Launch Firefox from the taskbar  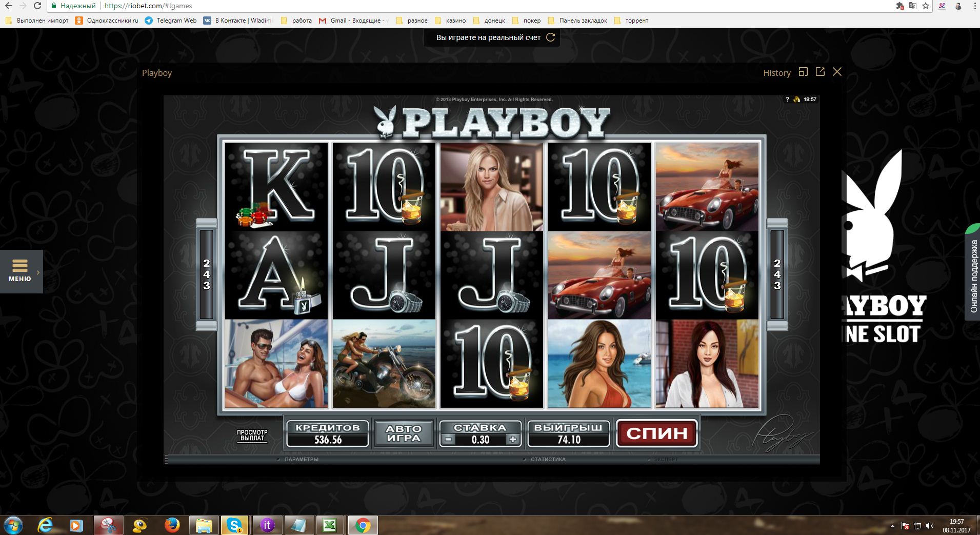(172, 525)
